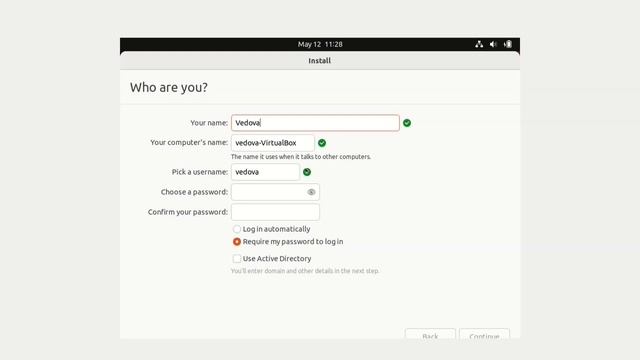Click into the Confirm your password field
640x360 pixels.
(x=275, y=212)
